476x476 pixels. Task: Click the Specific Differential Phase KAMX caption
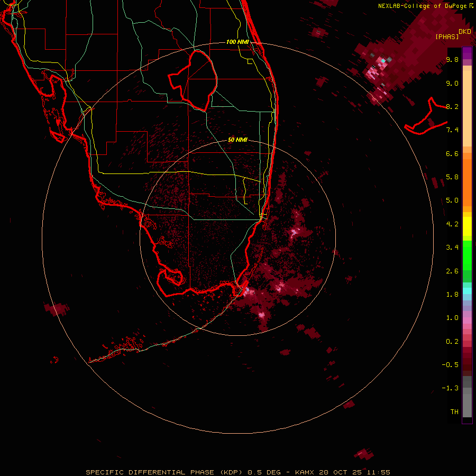pyautogui.click(x=237, y=472)
